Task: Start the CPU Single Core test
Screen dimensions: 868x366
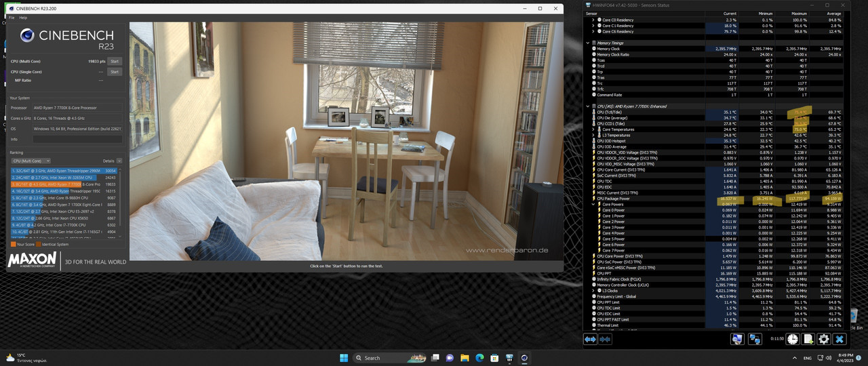Action: click(115, 71)
